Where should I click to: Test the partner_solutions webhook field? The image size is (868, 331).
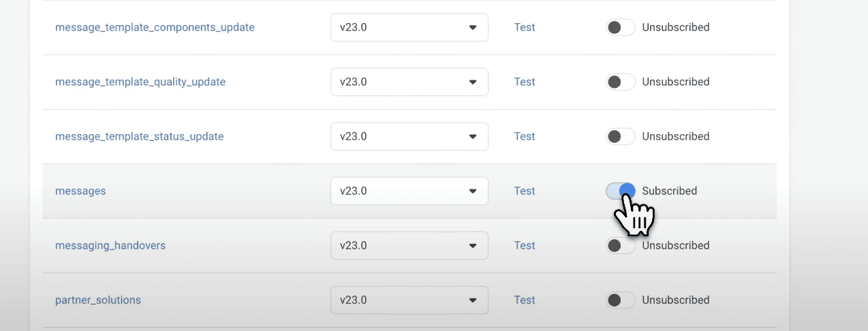pyautogui.click(x=525, y=300)
